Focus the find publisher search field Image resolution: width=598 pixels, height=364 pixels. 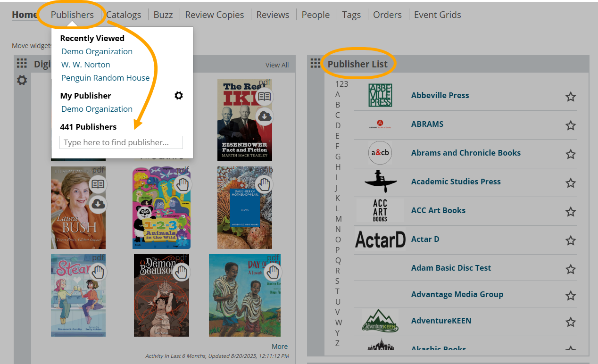[x=121, y=142]
